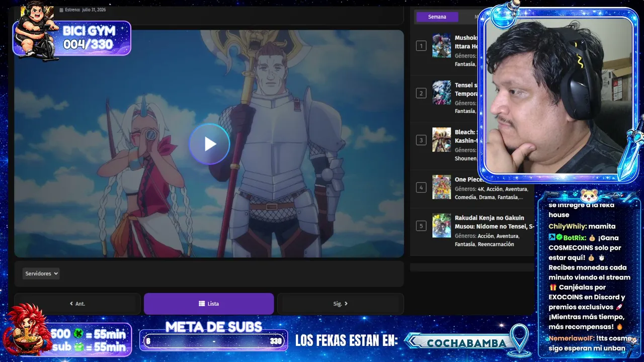Click the Shounen genre under Bleach
Screen dimensions: 644x362
pos(465,158)
